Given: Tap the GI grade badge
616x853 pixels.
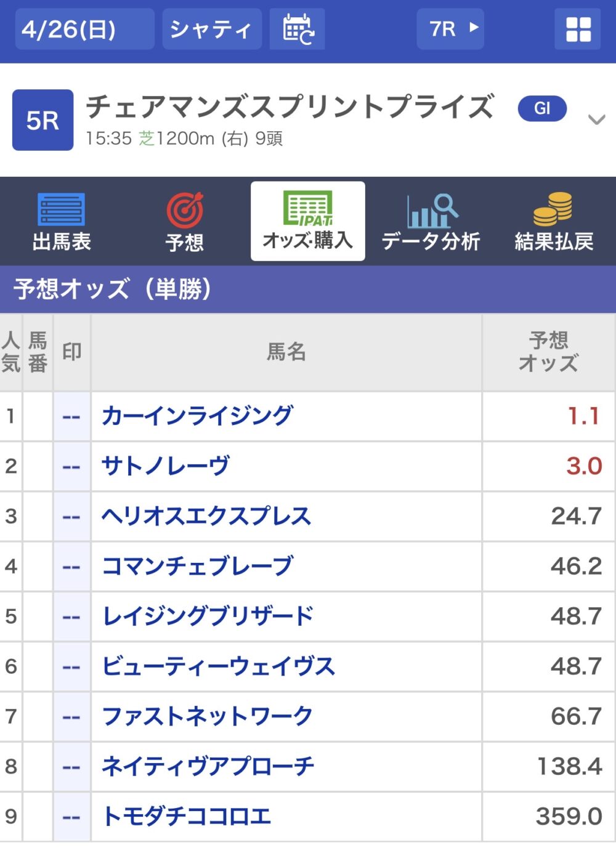Looking at the screenshot, I should [x=541, y=109].
